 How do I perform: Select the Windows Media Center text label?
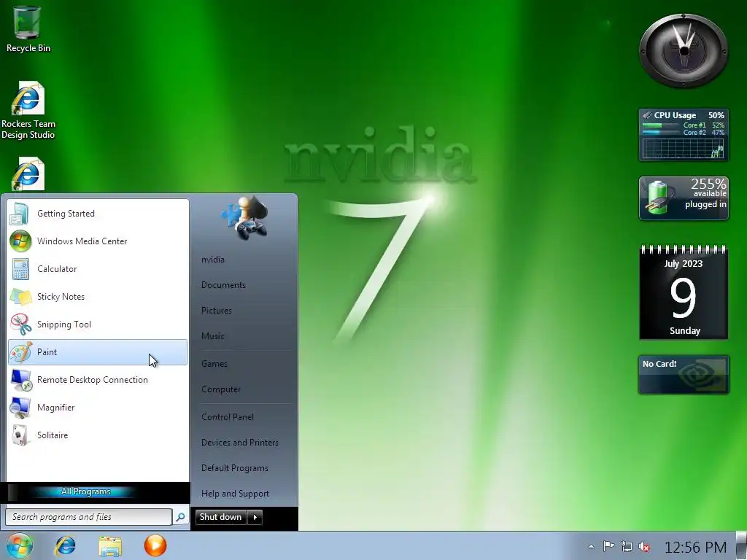[x=82, y=241]
